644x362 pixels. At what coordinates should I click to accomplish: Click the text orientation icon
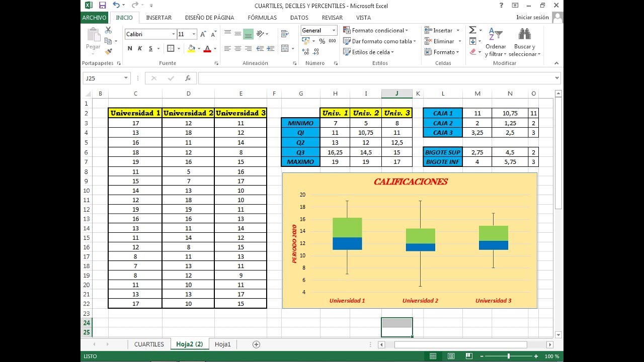pyautogui.click(x=260, y=34)
